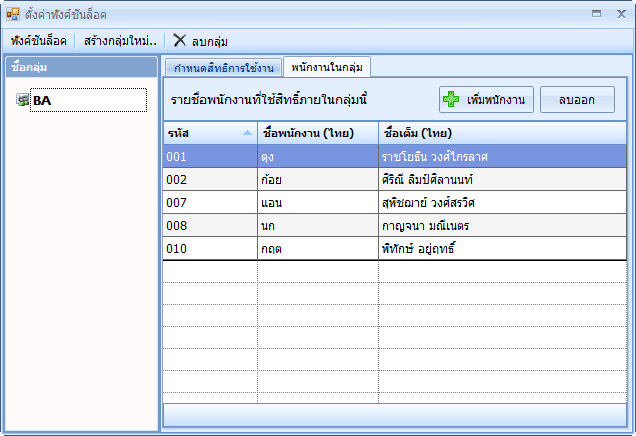Choose สร้างกลุ่มใหม่.. in the toolbar
Screen dimensions: 636x436
point(119,41)
